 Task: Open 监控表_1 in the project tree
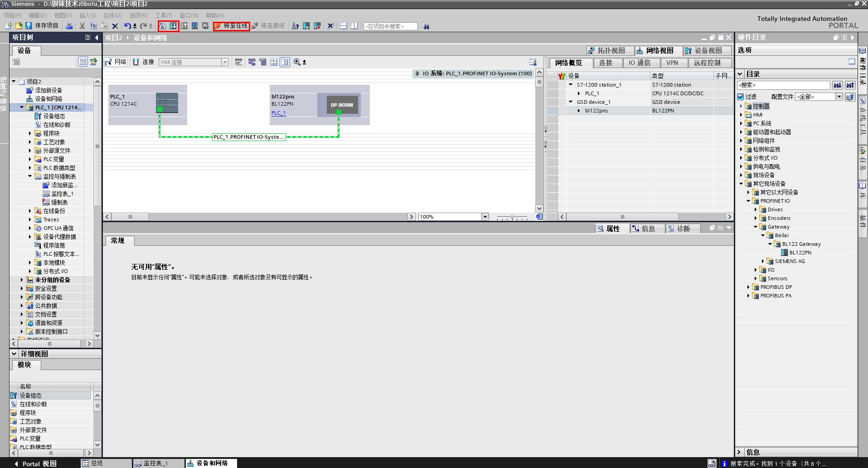tap(62, 194)
